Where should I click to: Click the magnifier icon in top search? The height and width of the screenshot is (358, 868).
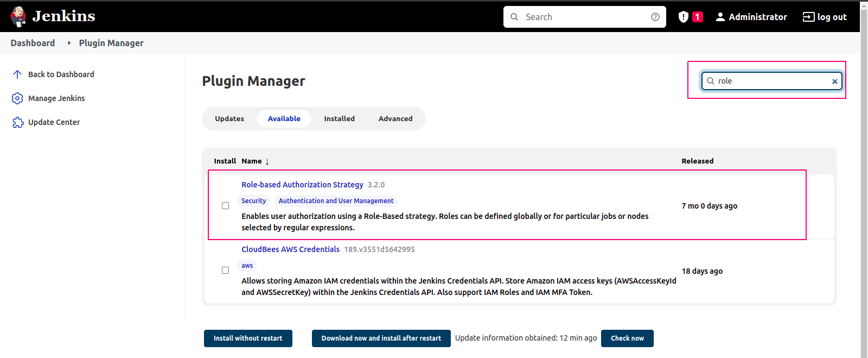[x=514, y=17]
